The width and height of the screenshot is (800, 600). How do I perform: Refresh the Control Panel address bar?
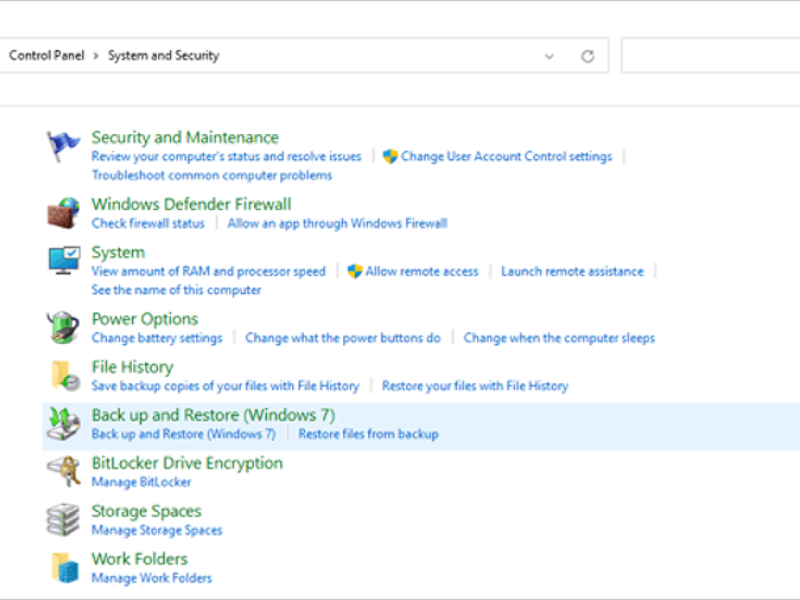588,56
